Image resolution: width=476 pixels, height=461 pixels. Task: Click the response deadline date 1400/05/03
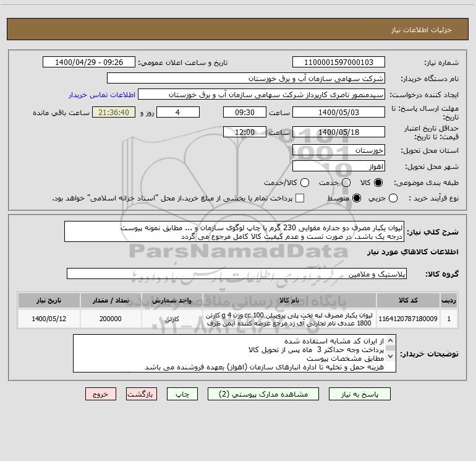339,112
